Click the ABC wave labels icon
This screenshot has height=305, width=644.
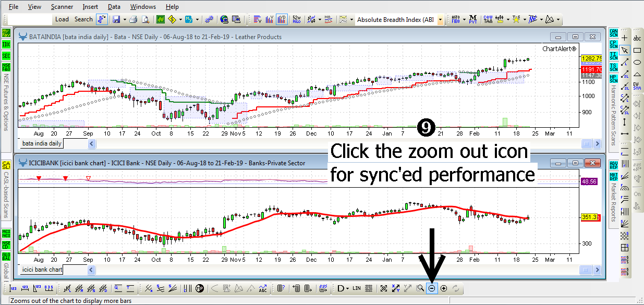click(x=263, y=288)
